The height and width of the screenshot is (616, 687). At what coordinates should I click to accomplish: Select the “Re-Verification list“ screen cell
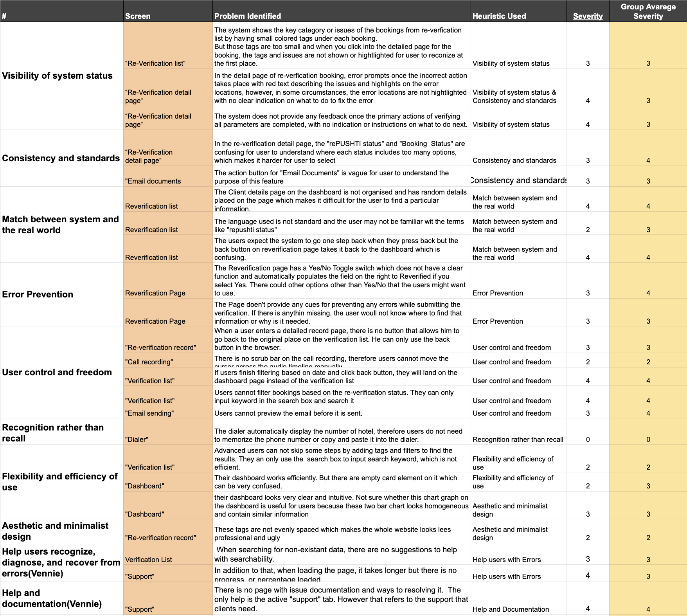(x=168, y=45)
